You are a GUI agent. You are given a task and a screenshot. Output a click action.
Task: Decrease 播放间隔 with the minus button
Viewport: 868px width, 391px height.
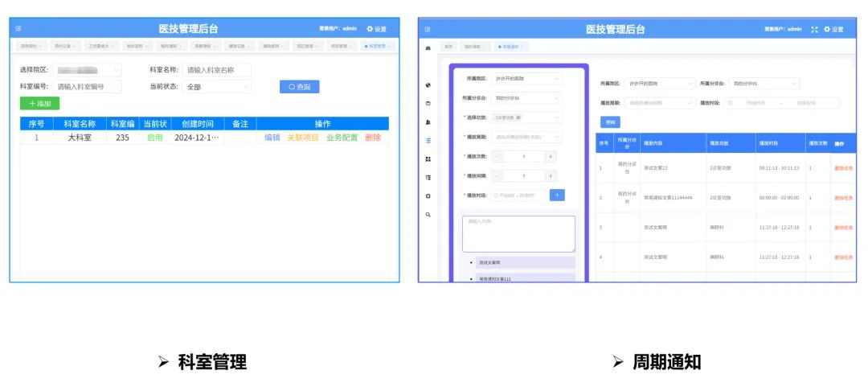[x=497, y=176]
